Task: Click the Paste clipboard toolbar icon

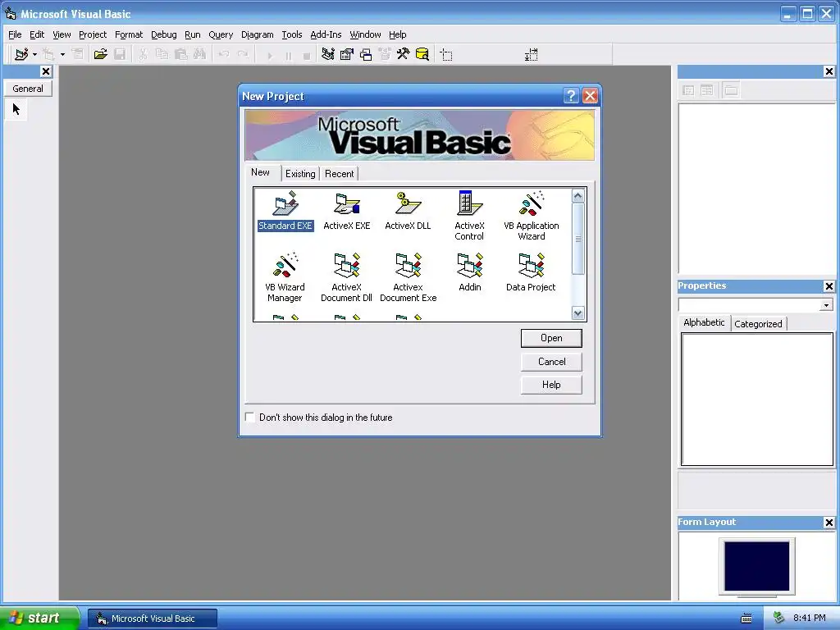Action: (181, 54)
